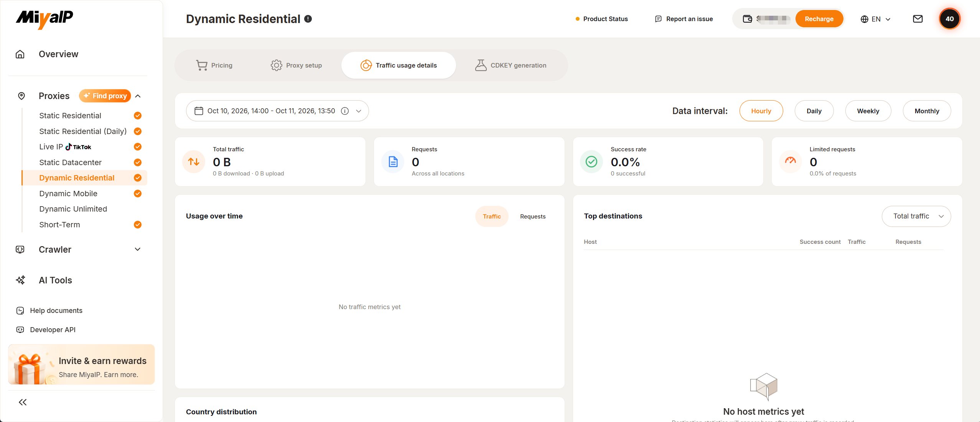Select Hourly data interval

coord(761,111)
